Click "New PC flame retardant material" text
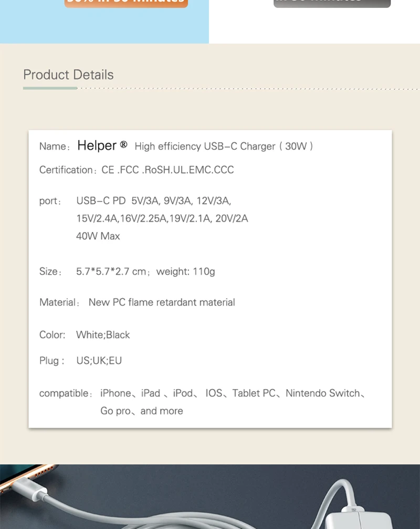 tap(162, 302)
